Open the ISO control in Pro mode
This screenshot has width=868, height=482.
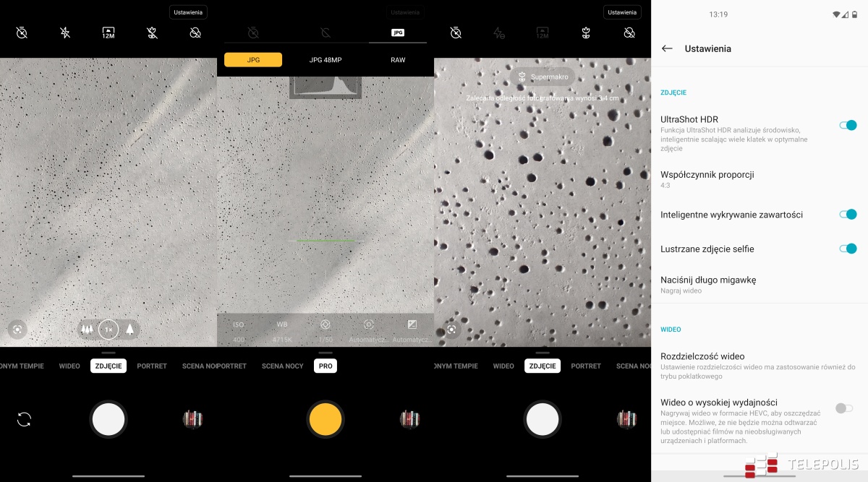click(239, 325)
